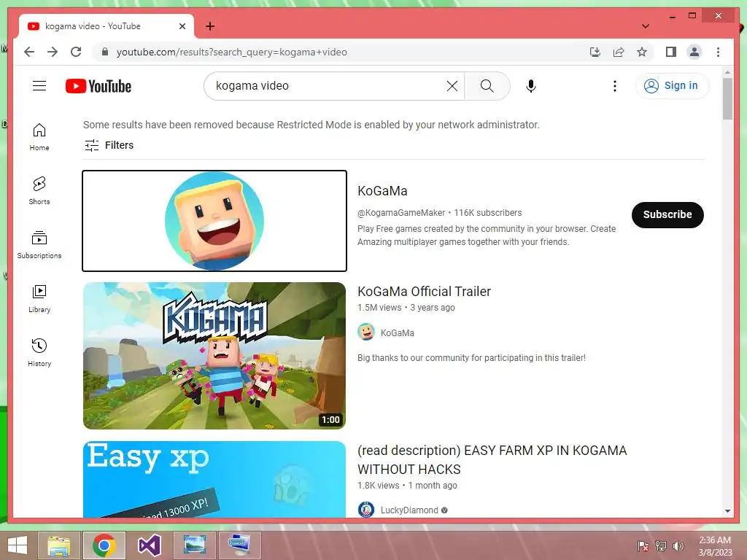Open Subscriptions in the sidebar
The height and width of the screenshot is (560, 747).
[x=39, y=245]
